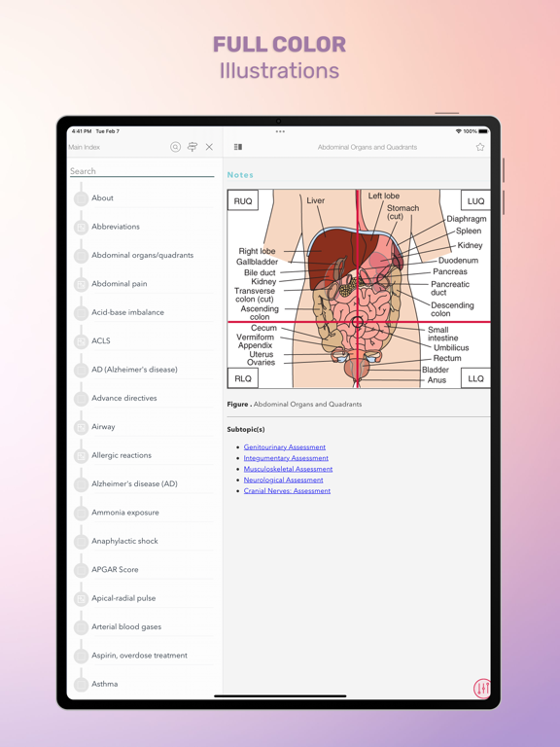Click the Ammonia exposure entry icon
This screenshot has width=560, height=747.
[81, 513]
